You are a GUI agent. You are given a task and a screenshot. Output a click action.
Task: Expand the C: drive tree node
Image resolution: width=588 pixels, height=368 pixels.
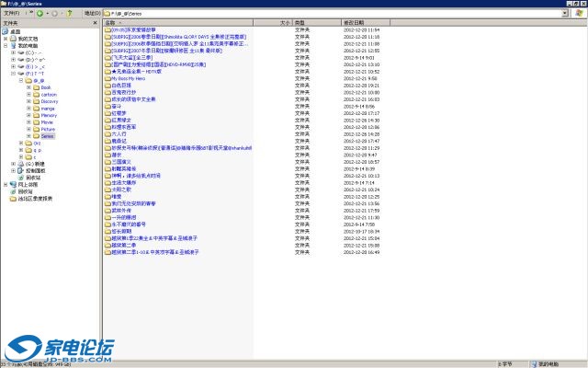(x=13, y=52)
